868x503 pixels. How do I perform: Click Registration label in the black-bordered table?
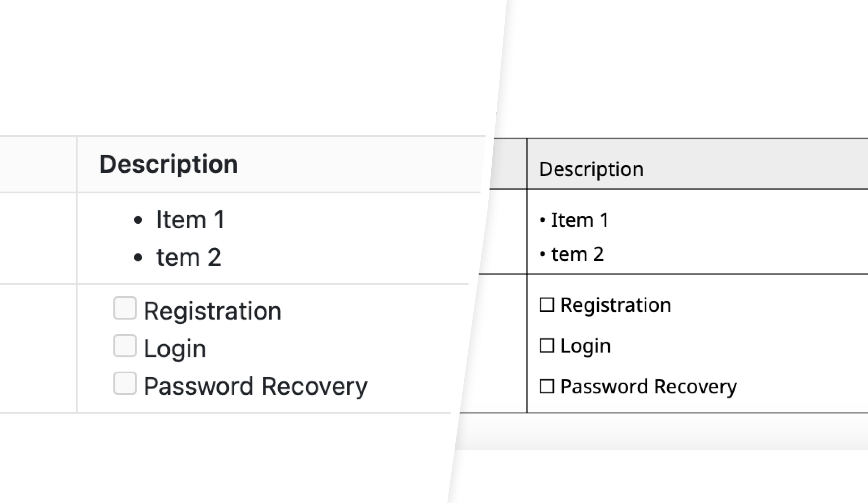click(615, 305)
